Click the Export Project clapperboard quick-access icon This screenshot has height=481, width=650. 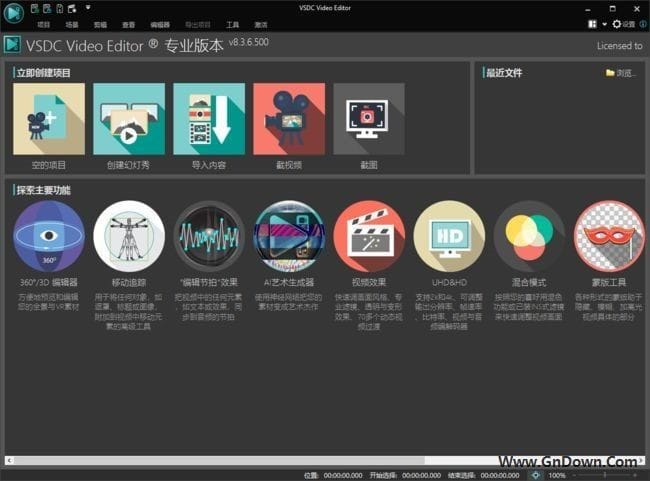click(x=72, y=8)
